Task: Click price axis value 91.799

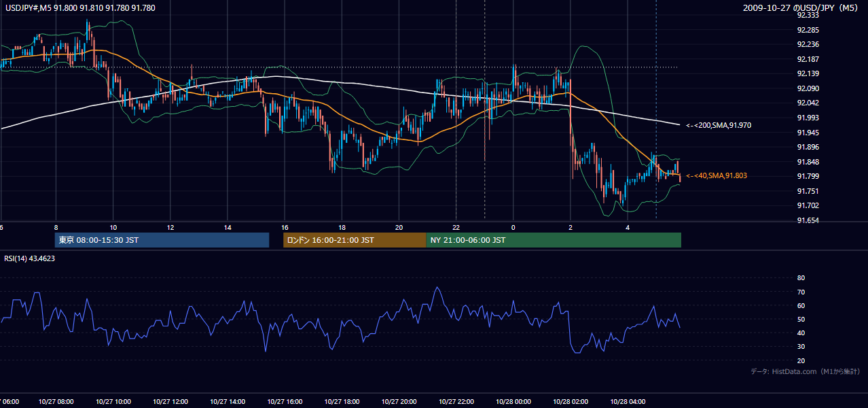Action: point(808,176)
